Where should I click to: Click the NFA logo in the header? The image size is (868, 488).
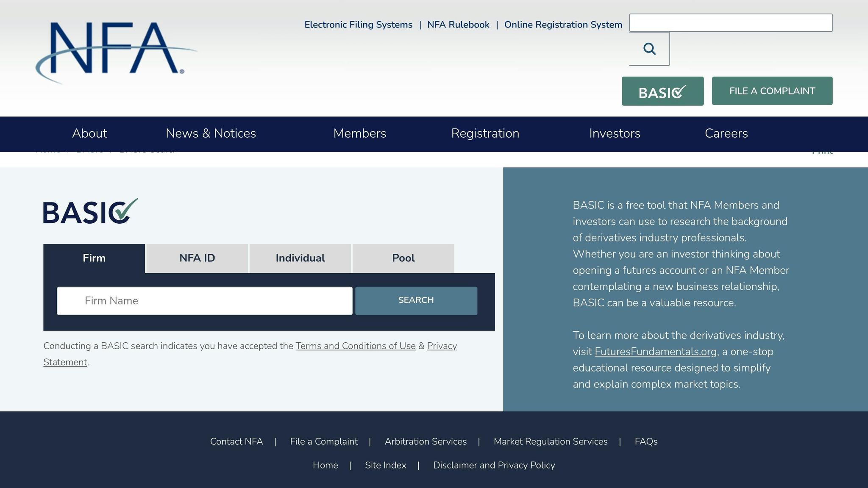116,53
